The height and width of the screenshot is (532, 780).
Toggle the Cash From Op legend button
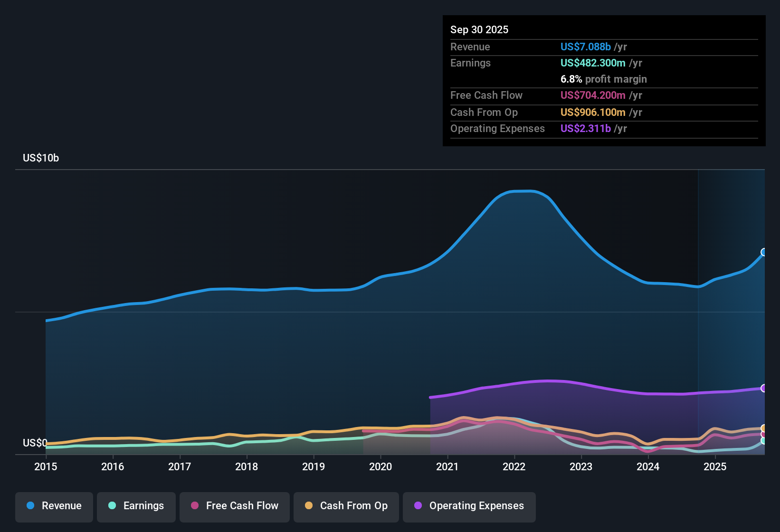346,507
